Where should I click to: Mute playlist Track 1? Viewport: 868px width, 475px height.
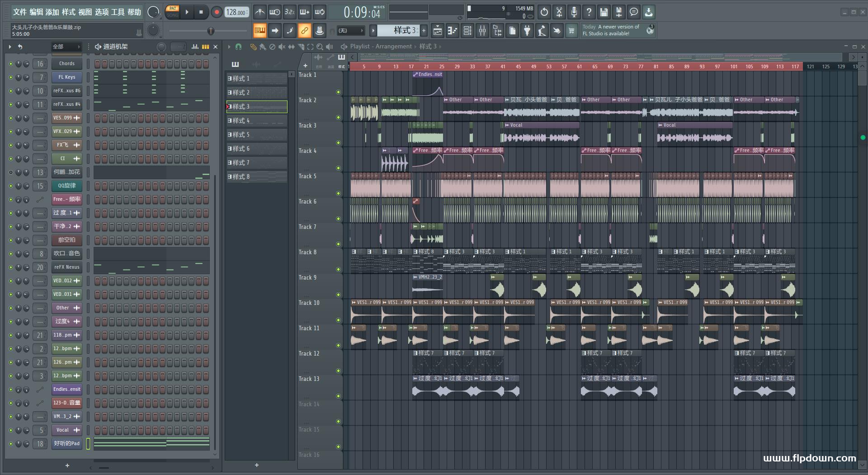coord(338,92)
